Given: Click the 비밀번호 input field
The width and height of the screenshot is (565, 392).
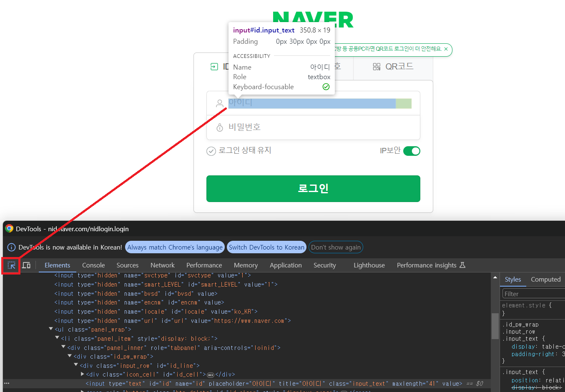Looking at the screenshot, I should (x=313, y=127).
